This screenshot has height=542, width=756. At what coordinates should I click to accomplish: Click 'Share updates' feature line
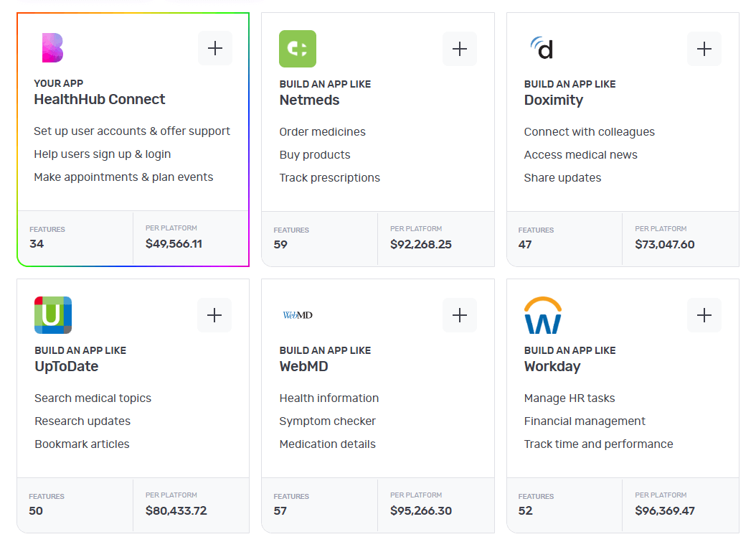[x=562, y=177]
